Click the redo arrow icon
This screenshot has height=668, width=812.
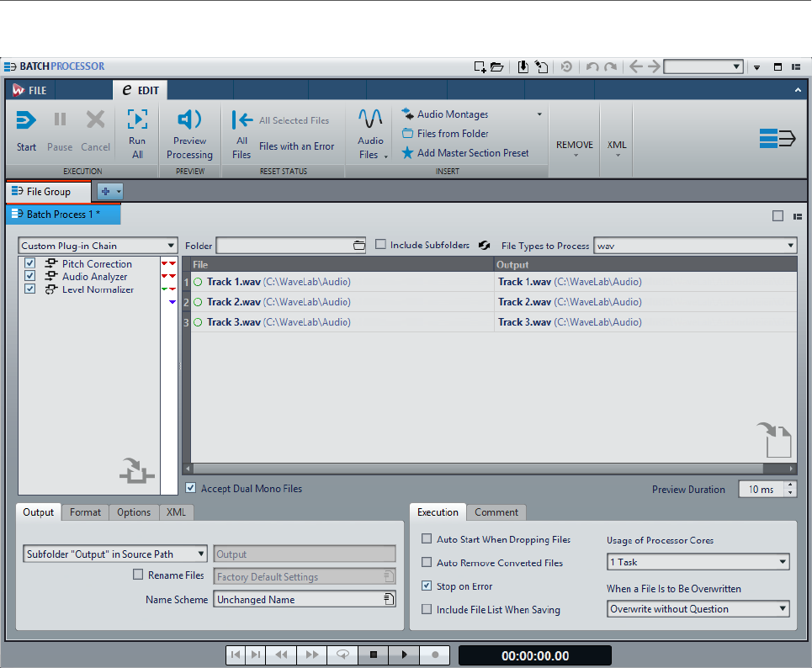coord(611,66)
